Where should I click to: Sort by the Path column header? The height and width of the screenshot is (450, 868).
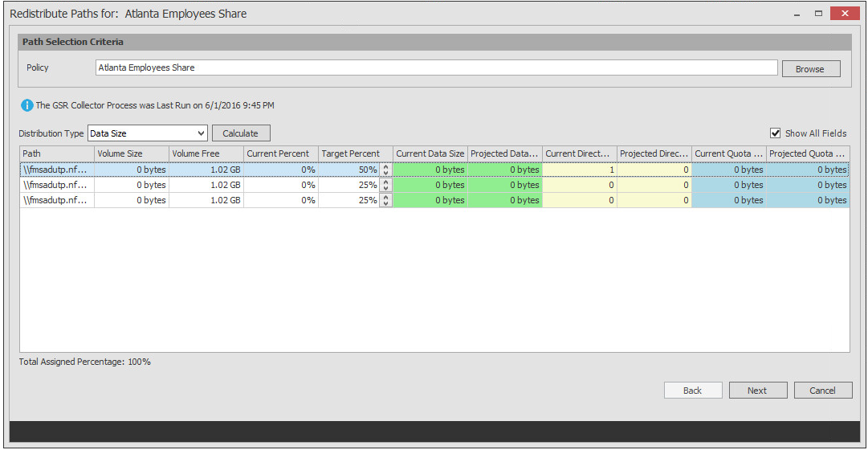(57, 153)
